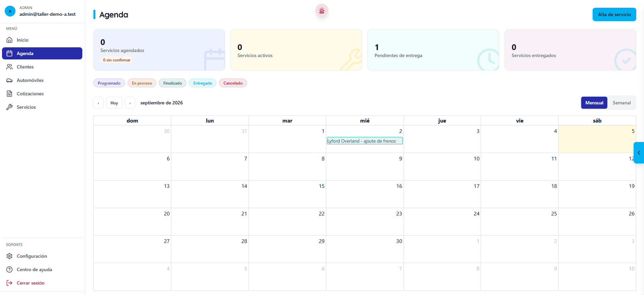Viewport: 644px width, 295px height.
Task: Click the Servicios entregados card
Action: (570, 50)
